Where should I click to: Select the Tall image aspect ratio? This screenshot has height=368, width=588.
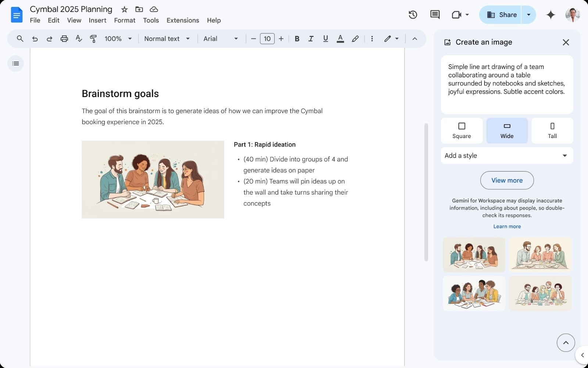click(x=552, y=130)
